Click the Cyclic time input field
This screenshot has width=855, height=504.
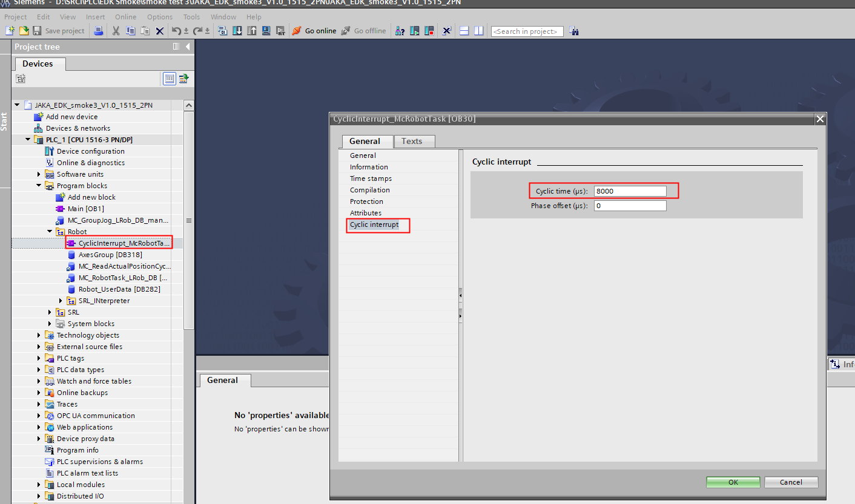(x=630, y=191)
